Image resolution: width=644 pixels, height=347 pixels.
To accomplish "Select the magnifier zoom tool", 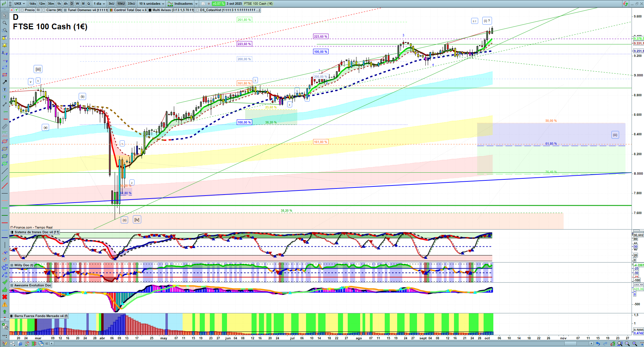I will (x=5, y=23).
